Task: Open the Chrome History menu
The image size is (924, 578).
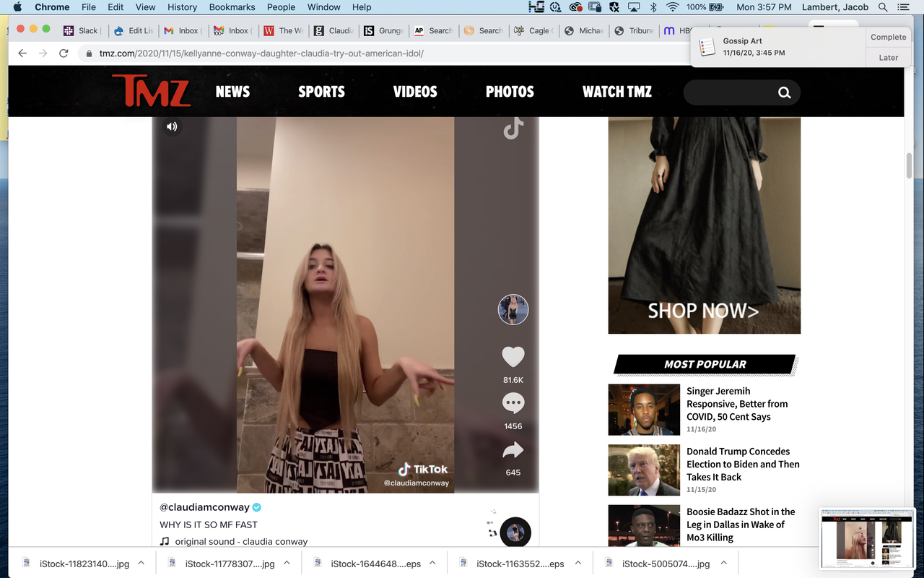Action: tap(182, 7)
